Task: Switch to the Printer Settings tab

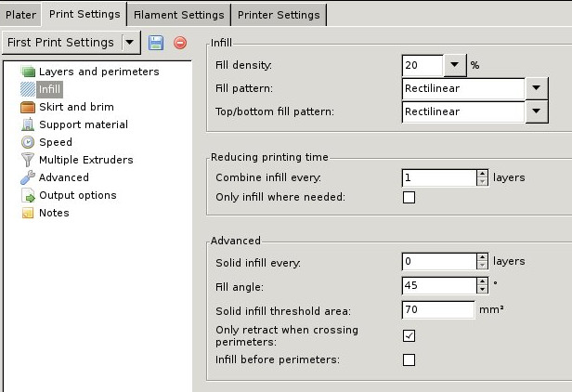Action: [279, 15]
